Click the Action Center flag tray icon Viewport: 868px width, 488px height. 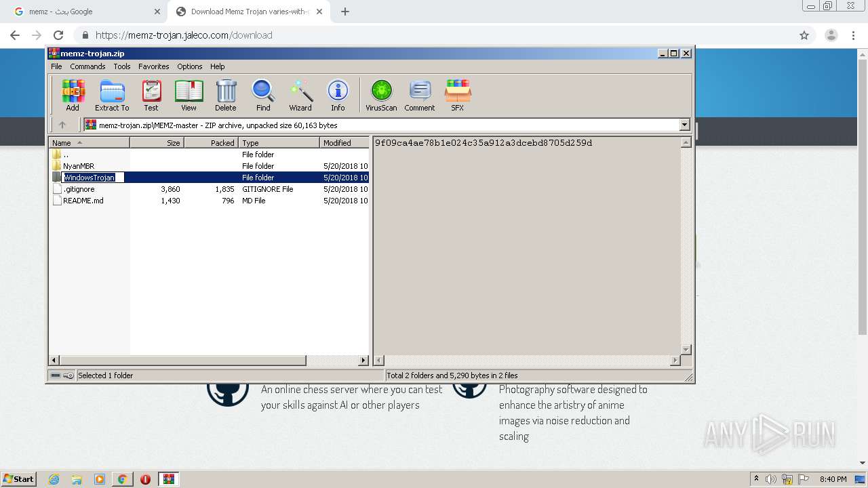point(803,479)
